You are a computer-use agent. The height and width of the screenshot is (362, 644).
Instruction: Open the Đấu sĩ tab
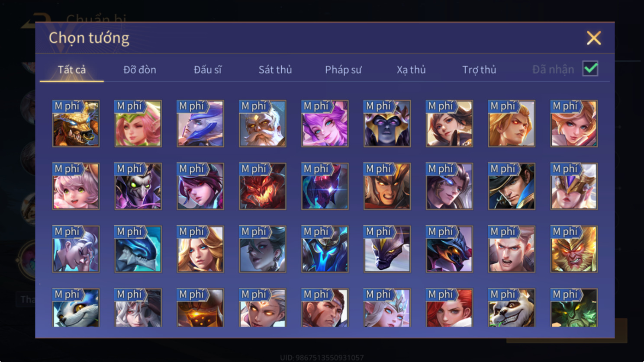[208, 70]
